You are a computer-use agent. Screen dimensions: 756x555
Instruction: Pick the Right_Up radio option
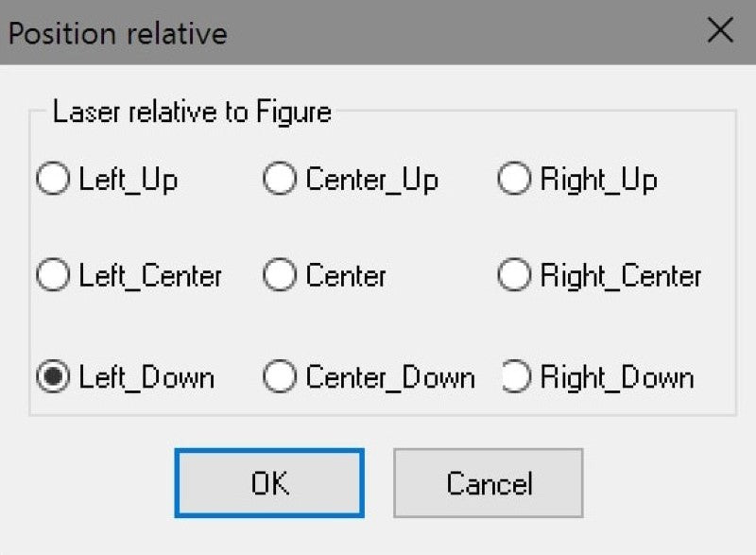click(x=513, y=180)
